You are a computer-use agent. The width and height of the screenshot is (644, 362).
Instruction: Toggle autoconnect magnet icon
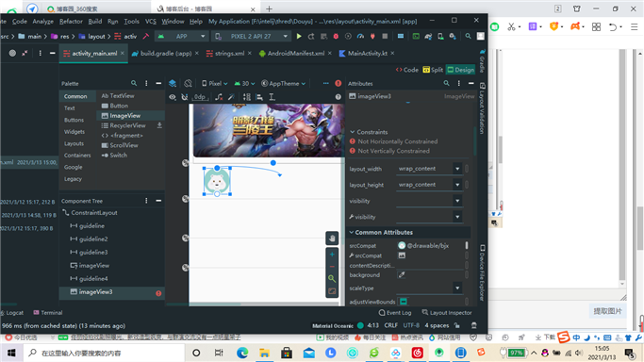[185, 97]
